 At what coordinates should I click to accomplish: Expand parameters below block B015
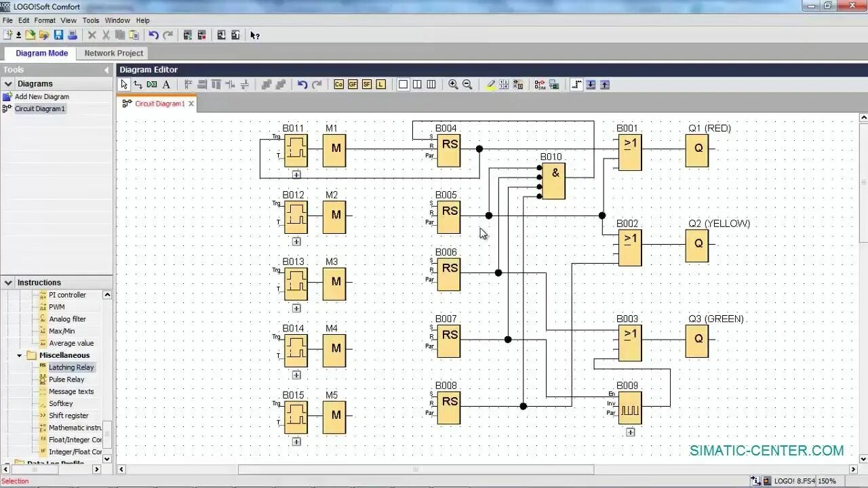point(296,442)
